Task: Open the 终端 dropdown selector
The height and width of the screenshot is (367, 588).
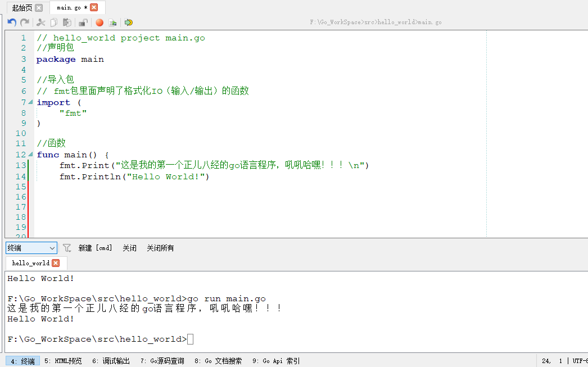Action: [31, 248]
